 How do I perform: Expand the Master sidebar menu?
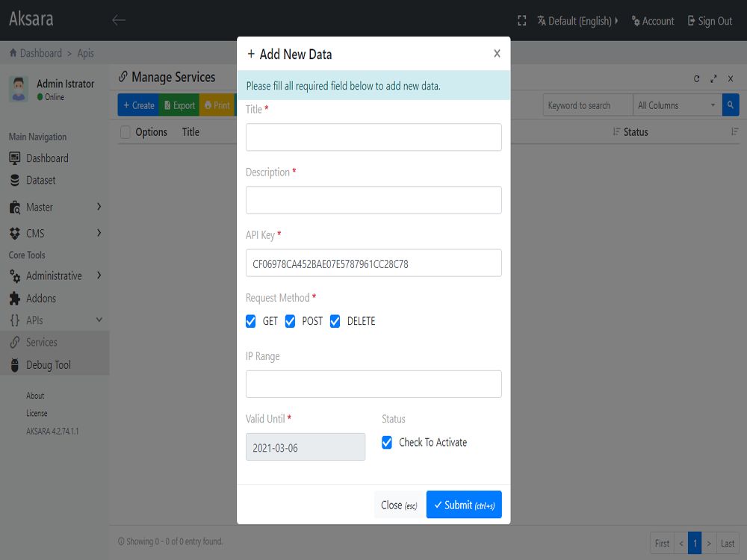click(55, 207)
